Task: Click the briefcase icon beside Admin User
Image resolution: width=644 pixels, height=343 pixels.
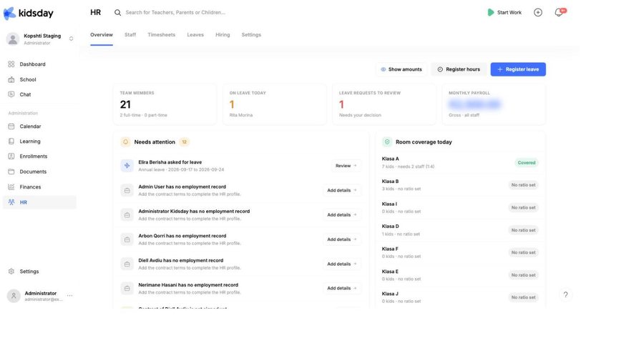Action: [x=127, y=190]
